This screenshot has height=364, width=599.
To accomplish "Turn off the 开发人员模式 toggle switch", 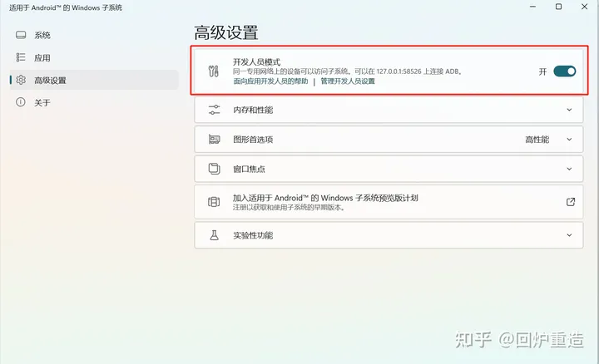I will pos(565,71).
